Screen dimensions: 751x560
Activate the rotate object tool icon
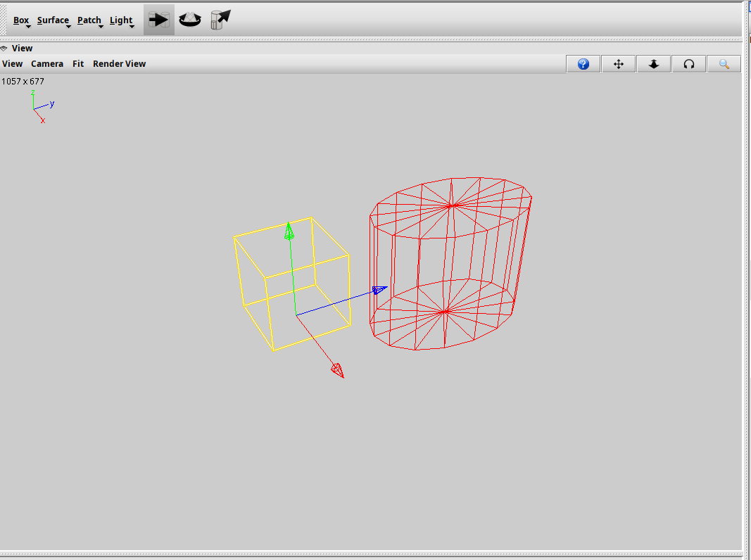[190, 20]
